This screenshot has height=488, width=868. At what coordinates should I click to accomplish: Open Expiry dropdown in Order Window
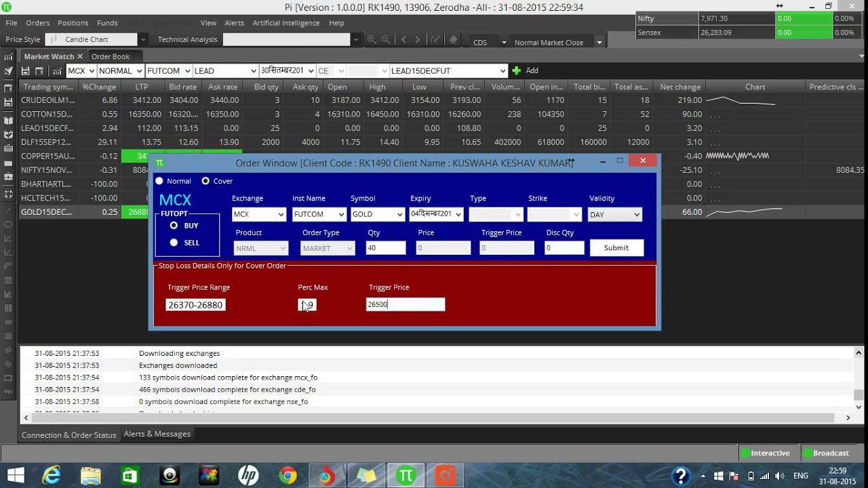pyautogui.click(x=436, y=214)
